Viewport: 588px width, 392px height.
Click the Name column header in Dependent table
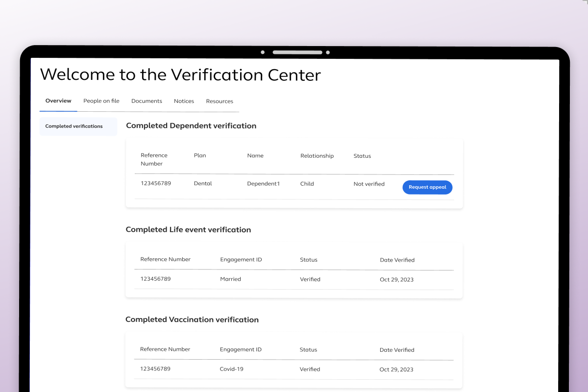pyautogui.click(x=255, y=155)
